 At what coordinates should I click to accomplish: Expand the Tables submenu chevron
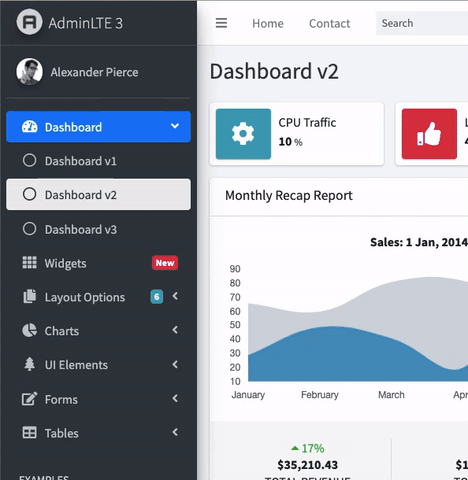pos(175,432)
